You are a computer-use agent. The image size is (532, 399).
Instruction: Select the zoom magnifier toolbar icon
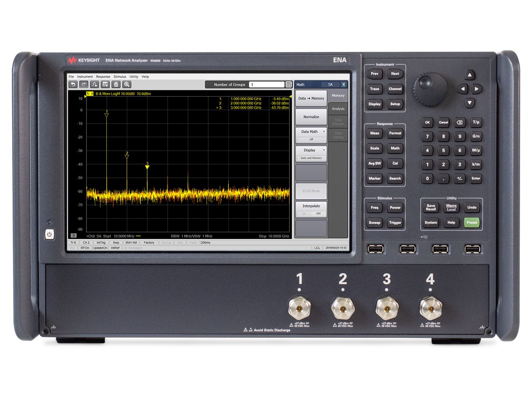click(x=127, y=83)
